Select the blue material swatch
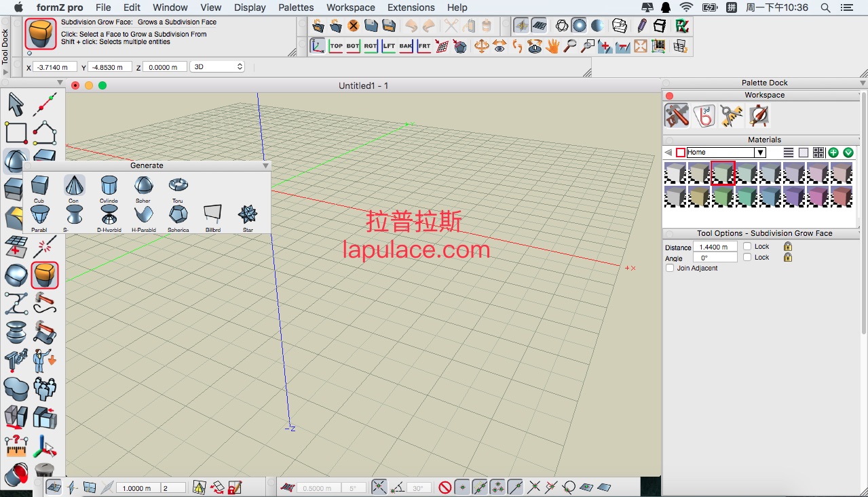Viewport: 868px width, 497px height. (770, 197)
